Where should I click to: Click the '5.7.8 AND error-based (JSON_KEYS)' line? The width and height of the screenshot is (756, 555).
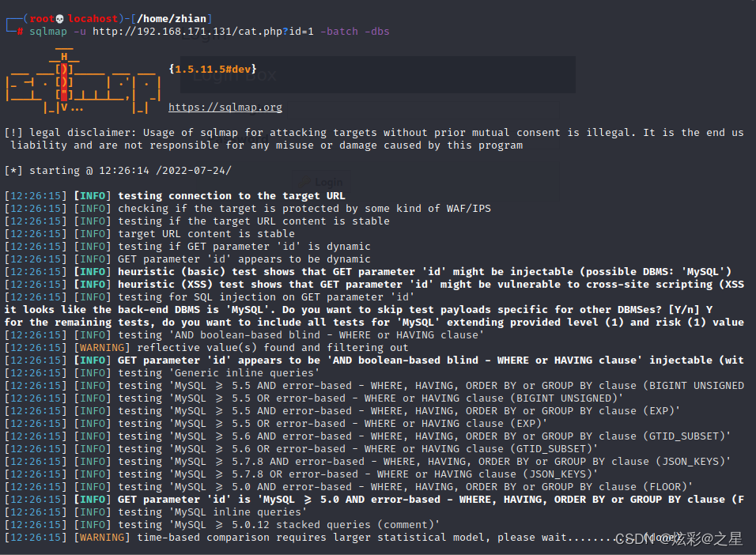(368, 462)
